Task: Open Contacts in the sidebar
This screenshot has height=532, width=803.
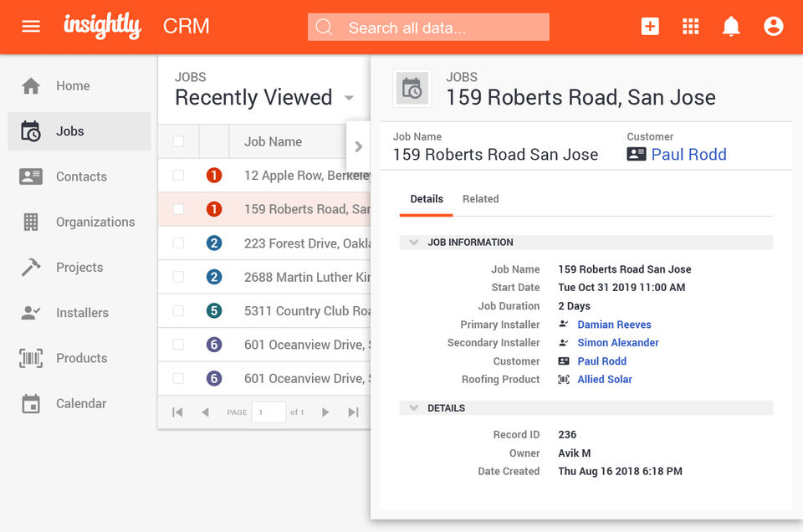Action: 79,176
